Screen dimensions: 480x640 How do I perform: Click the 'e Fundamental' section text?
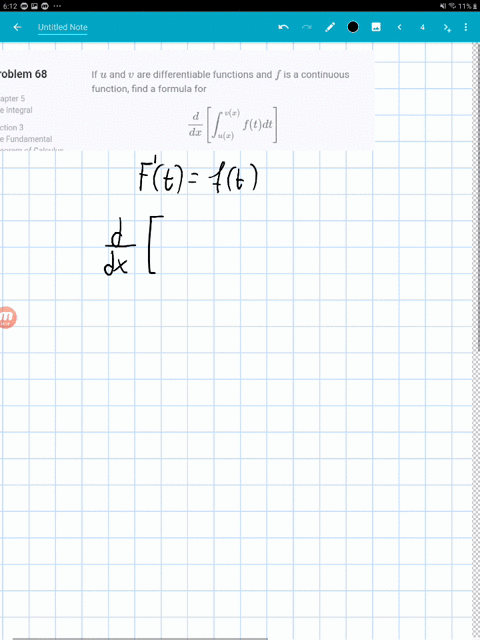(x=26, y=139)
